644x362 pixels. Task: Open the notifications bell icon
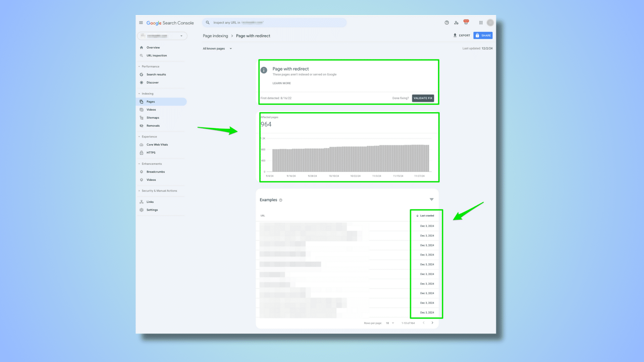click(x=466, y=22)
